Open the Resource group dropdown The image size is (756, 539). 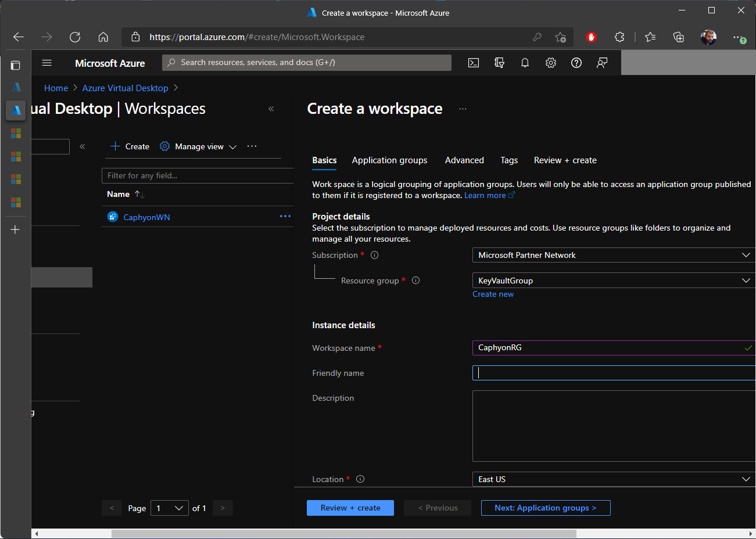[x=614, y=281]
